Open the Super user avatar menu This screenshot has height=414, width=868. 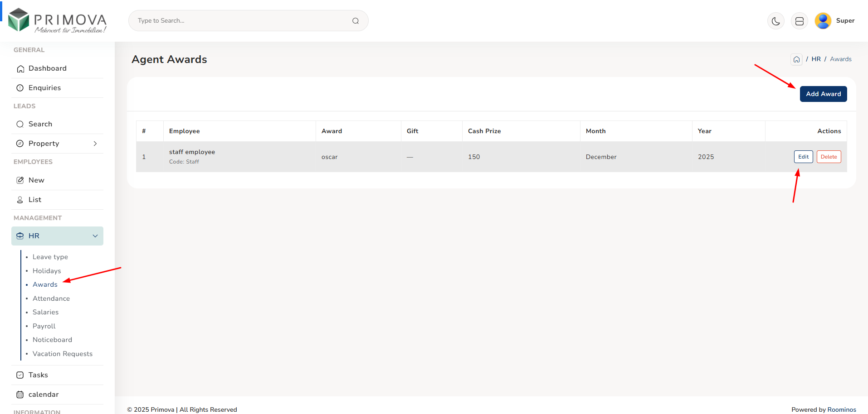823,21
